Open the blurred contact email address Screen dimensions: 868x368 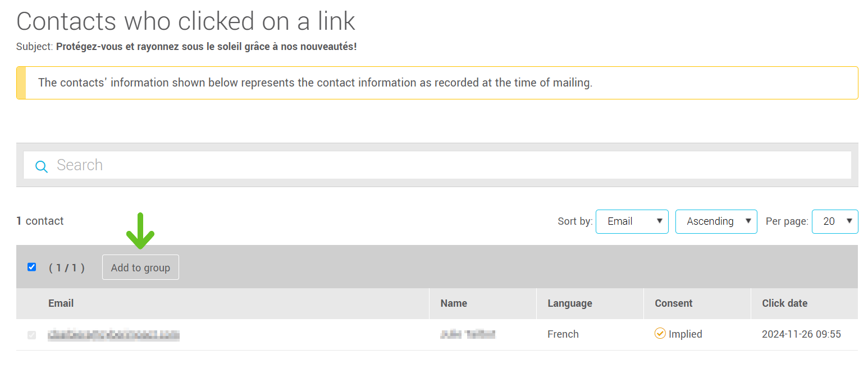pyautogui.click(x=114, y=335)
